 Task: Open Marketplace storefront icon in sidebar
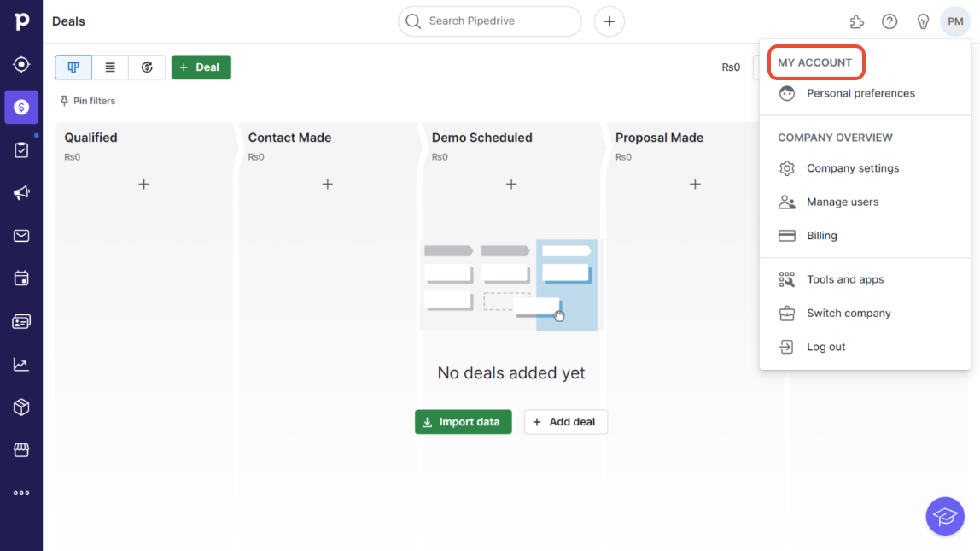[x=21, y=450]
